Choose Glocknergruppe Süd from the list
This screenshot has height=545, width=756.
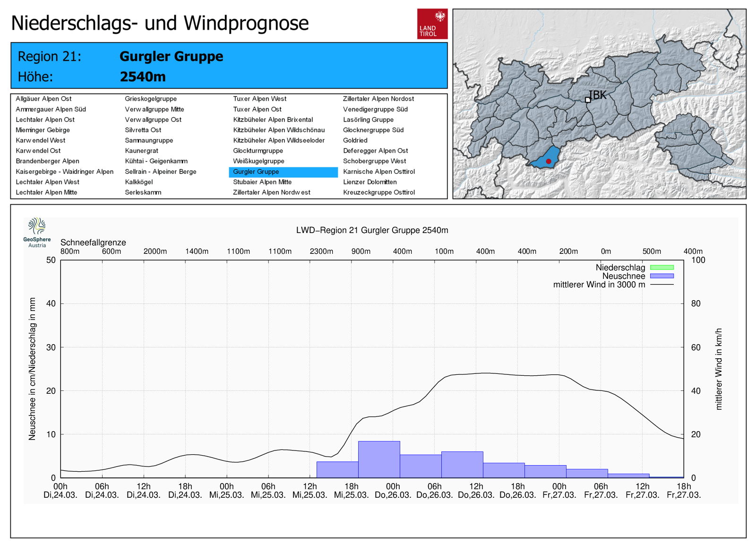[373, 130]
